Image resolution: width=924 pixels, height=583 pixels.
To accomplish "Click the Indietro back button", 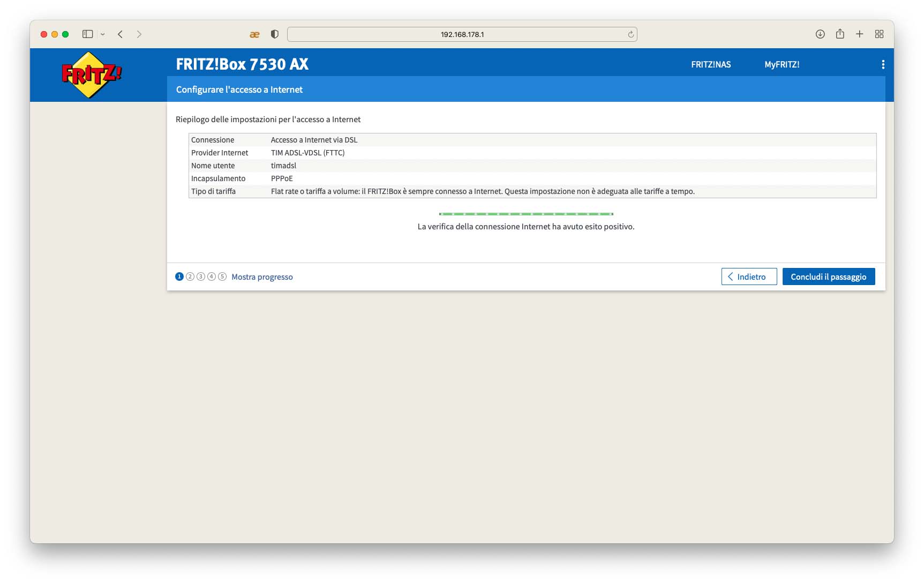I will point(749,276).
